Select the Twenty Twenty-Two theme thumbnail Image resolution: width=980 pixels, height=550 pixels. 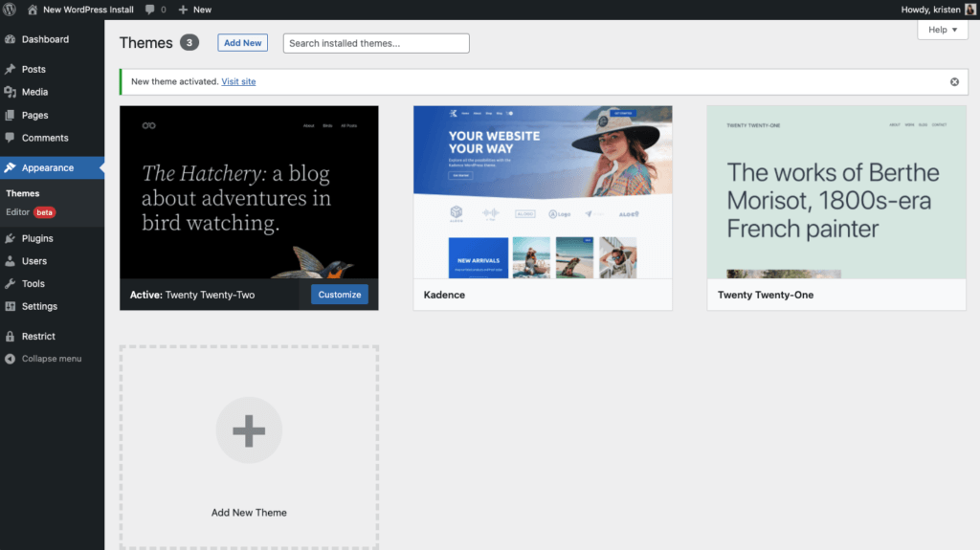click(249, 192)
